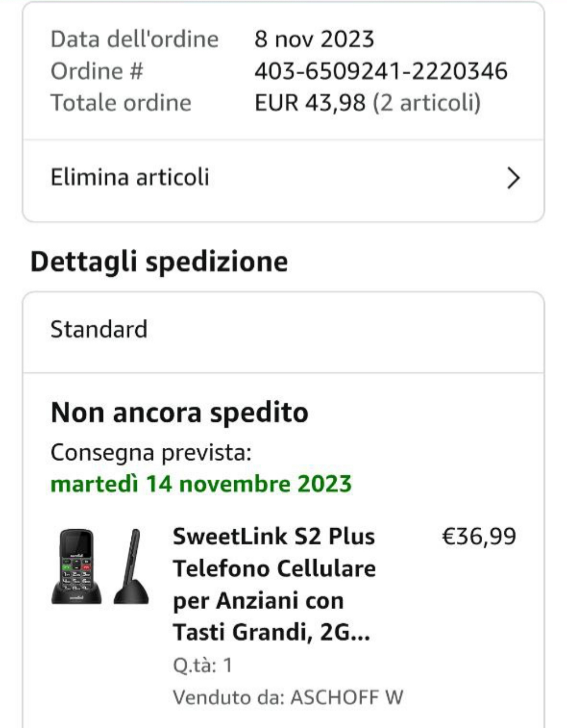Screen dimensions: 567x728
Task: Click the order date 8 nov 2023
Action: pos(314,39)
